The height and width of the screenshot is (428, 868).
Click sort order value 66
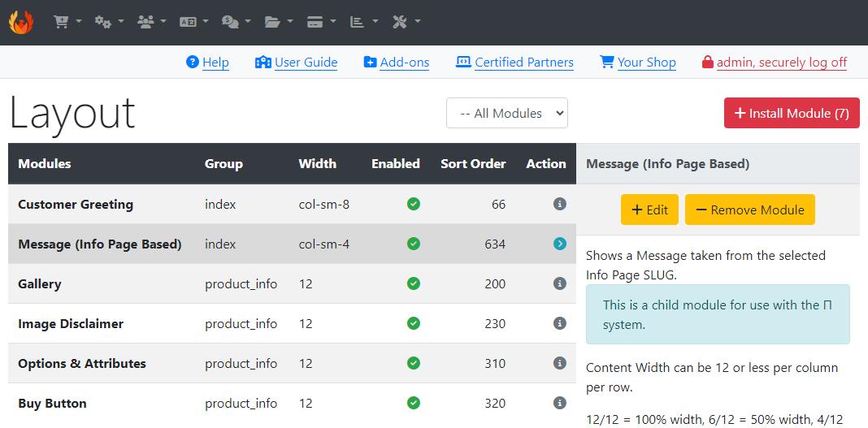coord(499,204)
